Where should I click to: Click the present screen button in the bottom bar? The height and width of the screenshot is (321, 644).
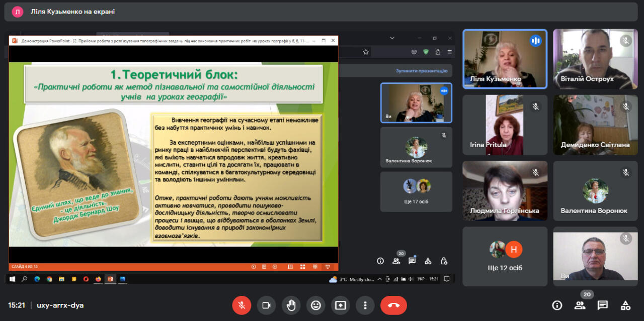(x=341, y=305)
